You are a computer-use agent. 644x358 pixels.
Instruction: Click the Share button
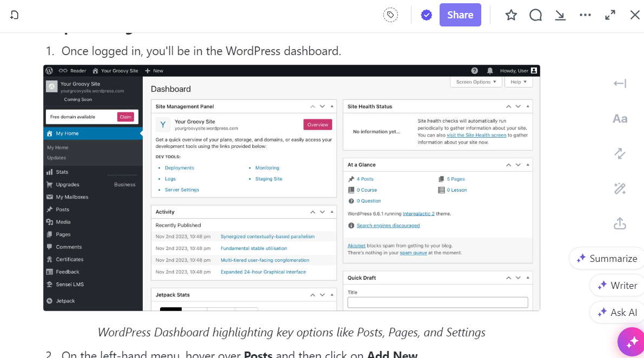[460, 15]
